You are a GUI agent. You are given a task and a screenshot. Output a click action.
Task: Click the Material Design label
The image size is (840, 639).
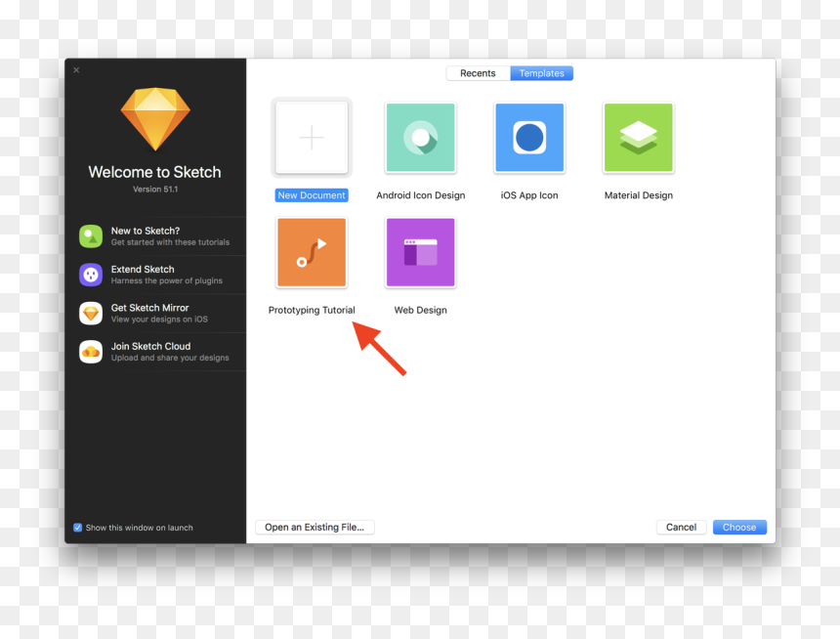pyautogui.click(x=638, y=195)
